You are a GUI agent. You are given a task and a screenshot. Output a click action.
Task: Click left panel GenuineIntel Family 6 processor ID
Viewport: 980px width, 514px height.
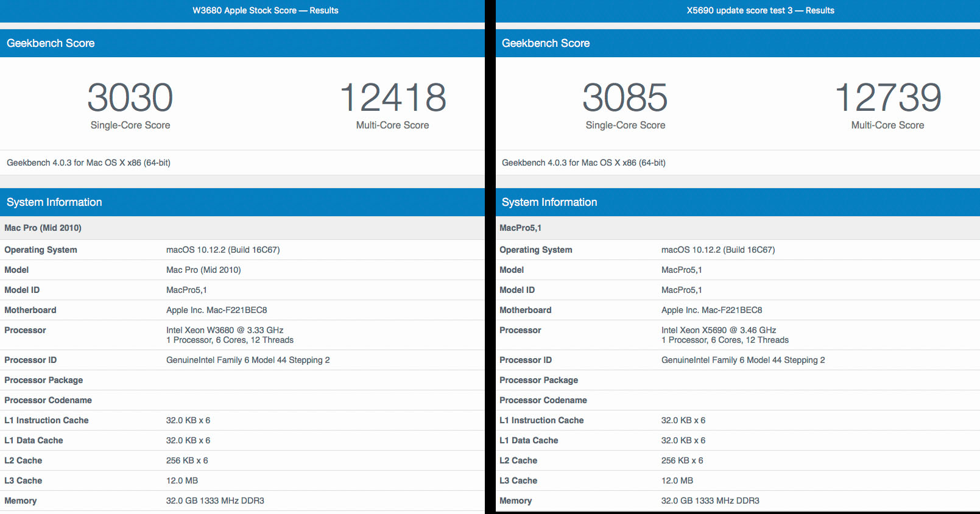click(x=248, y=360)
